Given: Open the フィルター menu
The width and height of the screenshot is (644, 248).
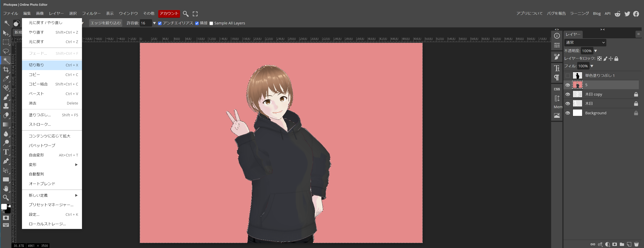Looking at the screenshot, I should (x=91, y=14).
